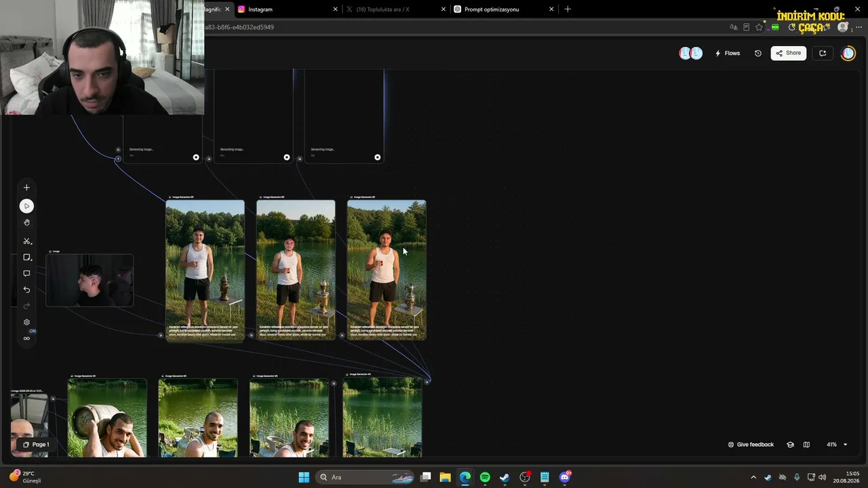Select the dark reference Image node thumbnail
Viewport: 868px width, 488px height.
pyautogui.click(x=90, y=281)
